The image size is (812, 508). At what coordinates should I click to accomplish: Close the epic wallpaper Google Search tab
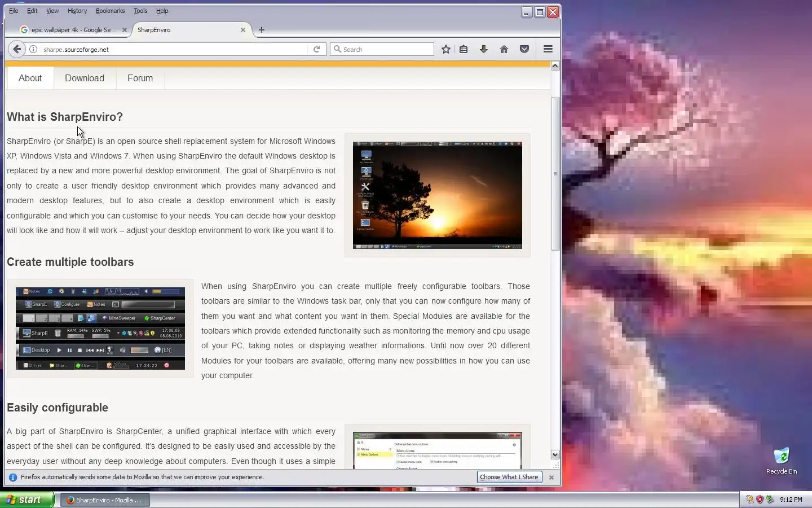point(125,30)
